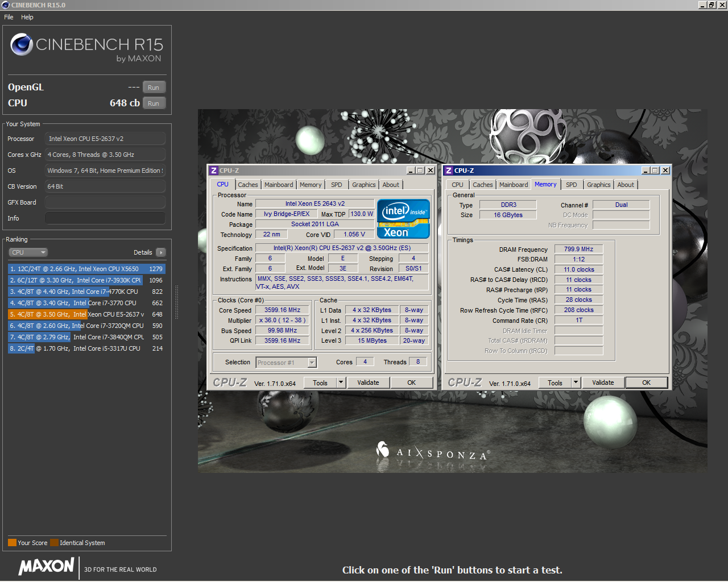Click the Intel Inside Xeon logo
Viewport: 728px width, 582px height.
(x=403, y=219)
